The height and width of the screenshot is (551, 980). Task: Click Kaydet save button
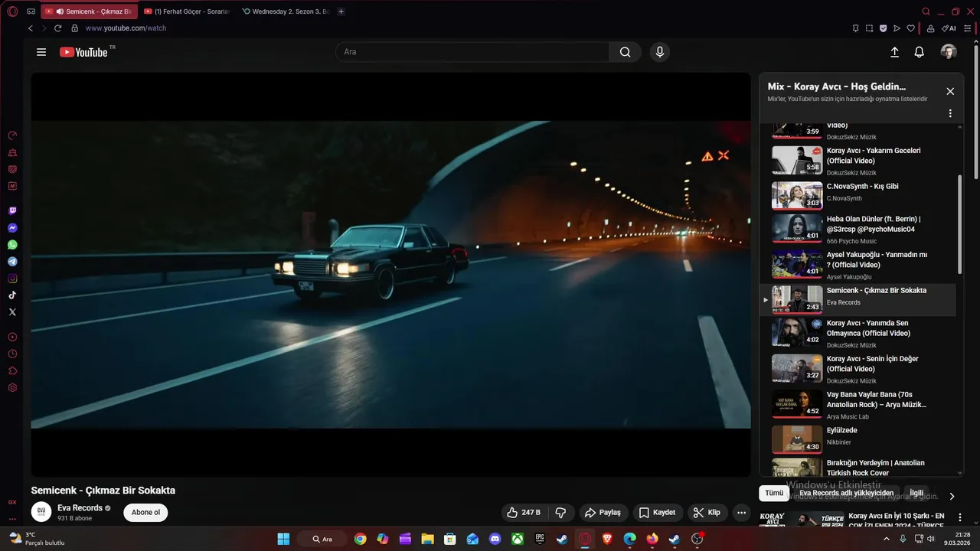[658, 513]
